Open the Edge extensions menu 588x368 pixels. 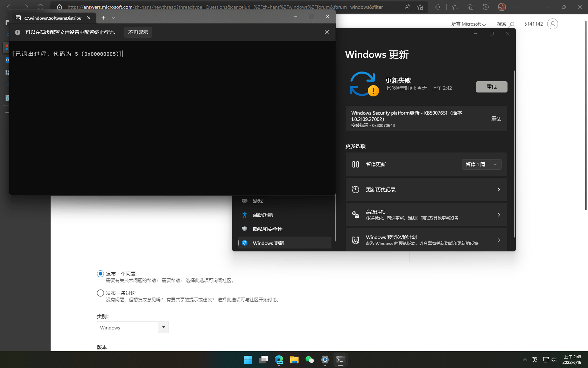coord(438,7)
